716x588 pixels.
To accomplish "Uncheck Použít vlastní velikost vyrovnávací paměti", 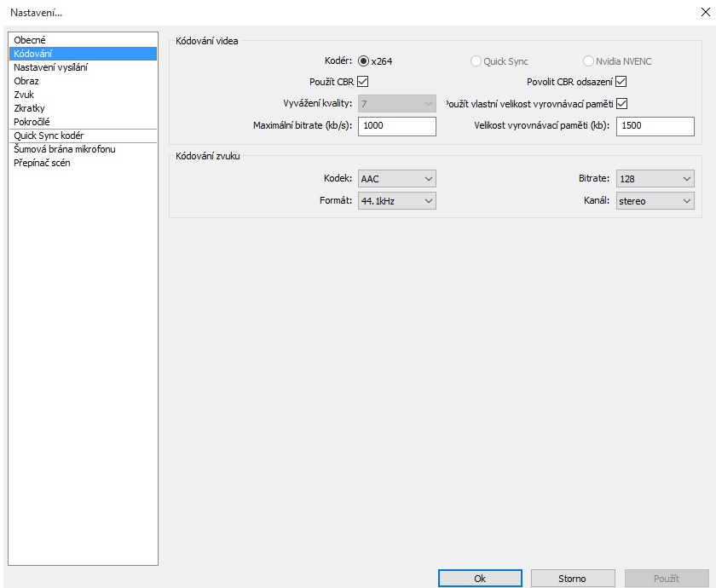I will pos(621,103).
